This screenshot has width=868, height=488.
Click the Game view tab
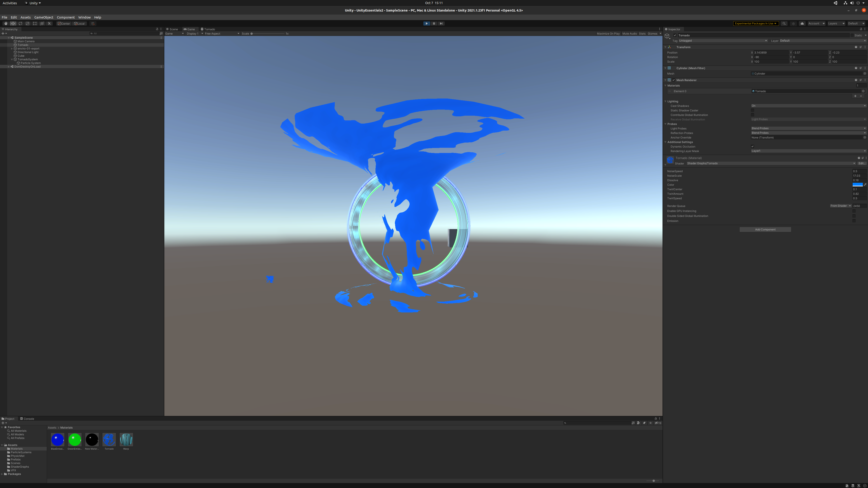click(190, 29)
